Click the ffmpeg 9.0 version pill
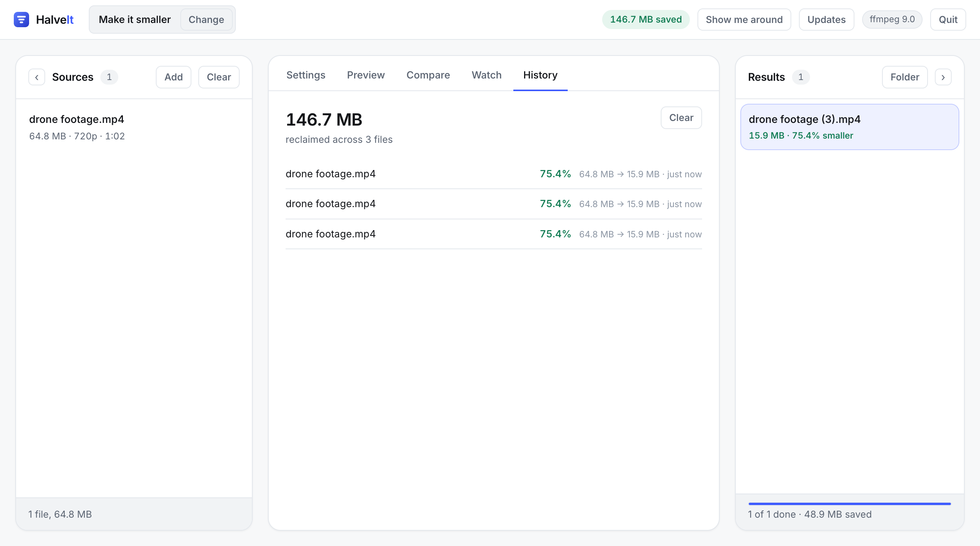 click(892, 20)
